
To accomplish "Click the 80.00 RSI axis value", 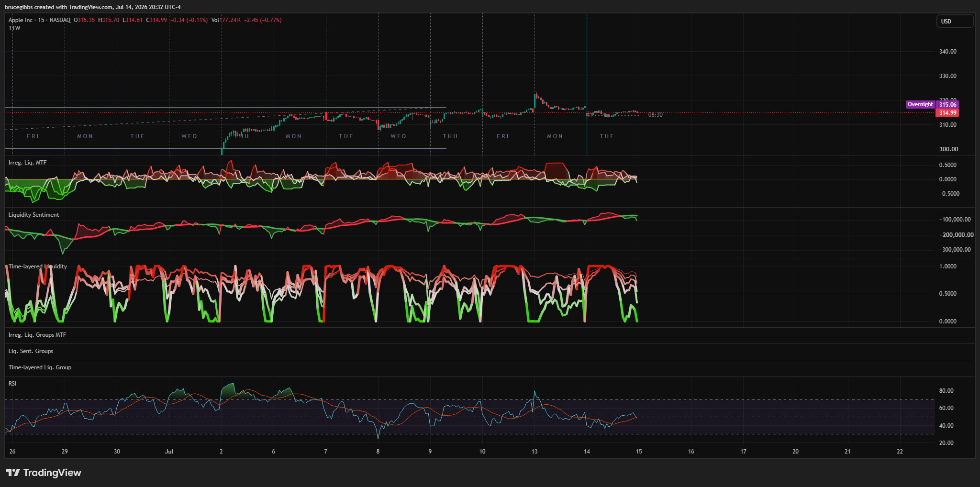I will 947,391.
